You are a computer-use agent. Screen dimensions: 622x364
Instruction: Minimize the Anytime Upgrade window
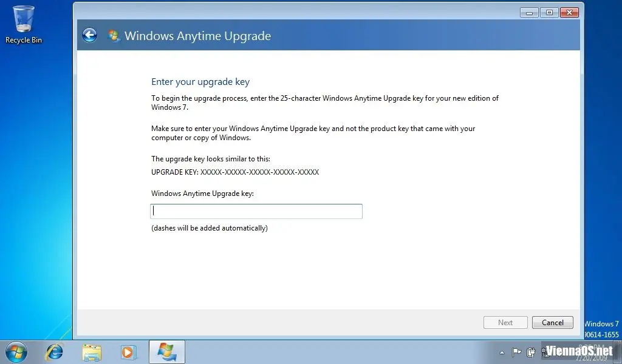(529, 13)
